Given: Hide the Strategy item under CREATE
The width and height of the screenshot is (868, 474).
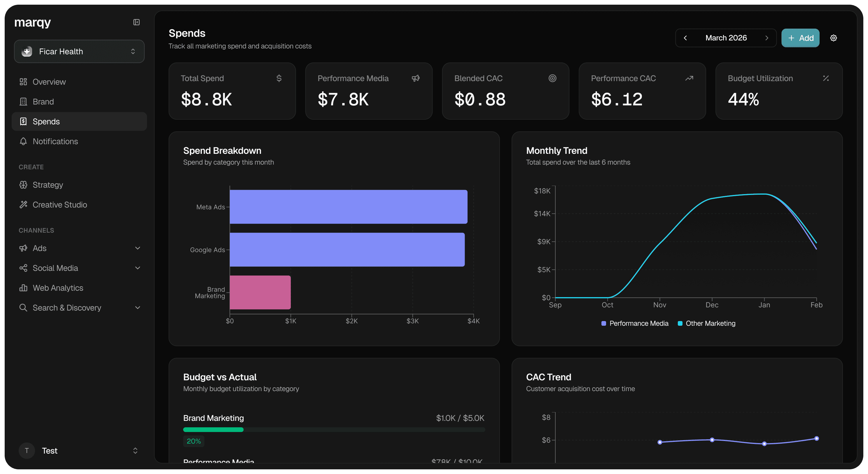Looking at the screenshot, I should (x=48, y=185).
